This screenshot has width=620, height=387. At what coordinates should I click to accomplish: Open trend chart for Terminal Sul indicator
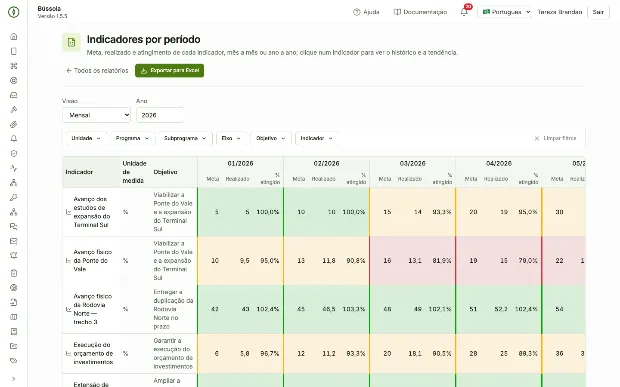(x=68, y=212)
